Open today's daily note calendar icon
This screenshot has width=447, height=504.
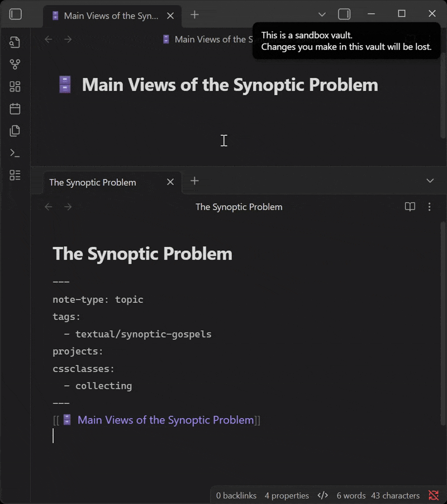(x=15, y=108)
